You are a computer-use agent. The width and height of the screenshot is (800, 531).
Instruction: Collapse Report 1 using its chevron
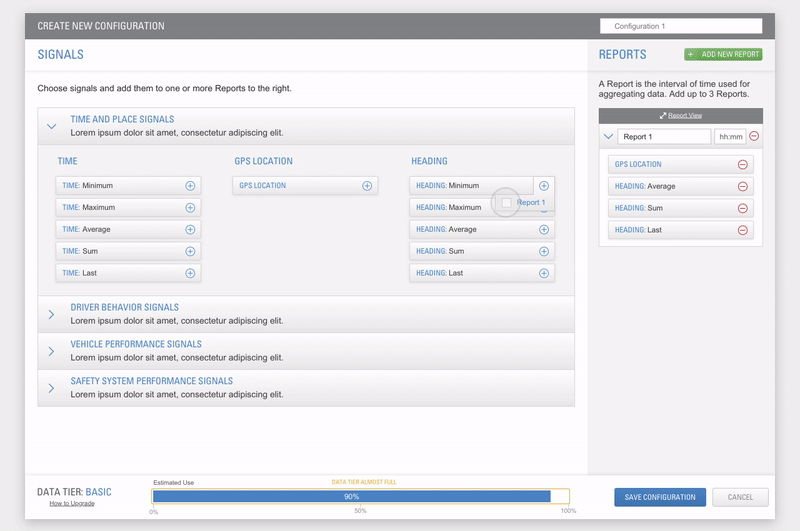(608, 137)
